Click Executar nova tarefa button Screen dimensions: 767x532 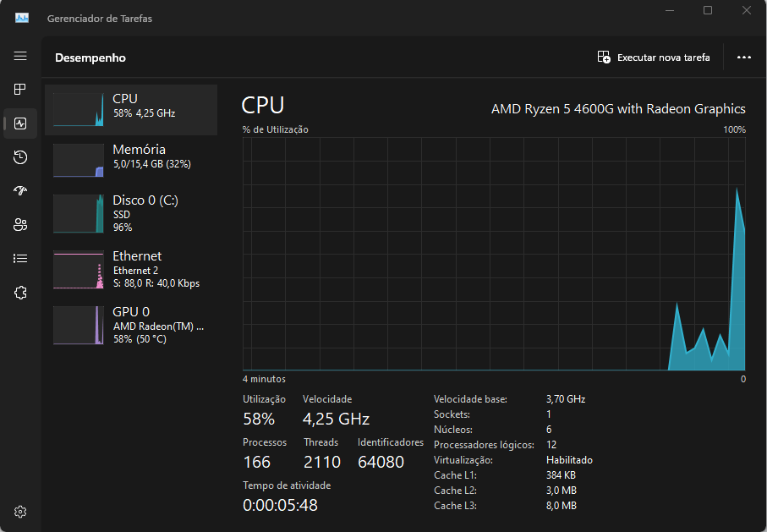[654, 58]
